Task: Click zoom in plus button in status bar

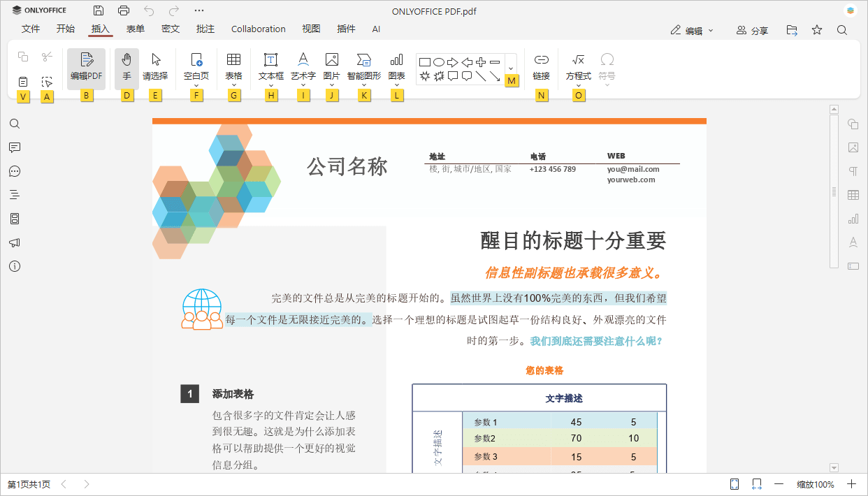Action: pos(851,484)
